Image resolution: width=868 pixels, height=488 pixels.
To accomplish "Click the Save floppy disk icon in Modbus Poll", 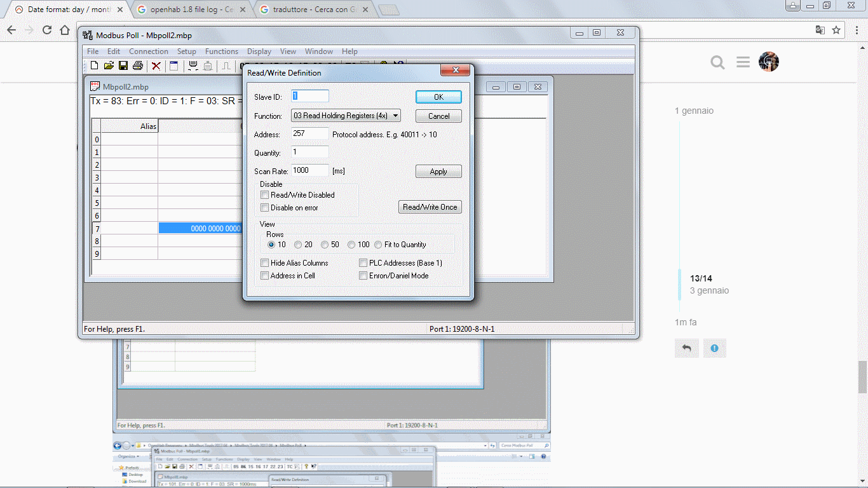I will click(123, 65).
